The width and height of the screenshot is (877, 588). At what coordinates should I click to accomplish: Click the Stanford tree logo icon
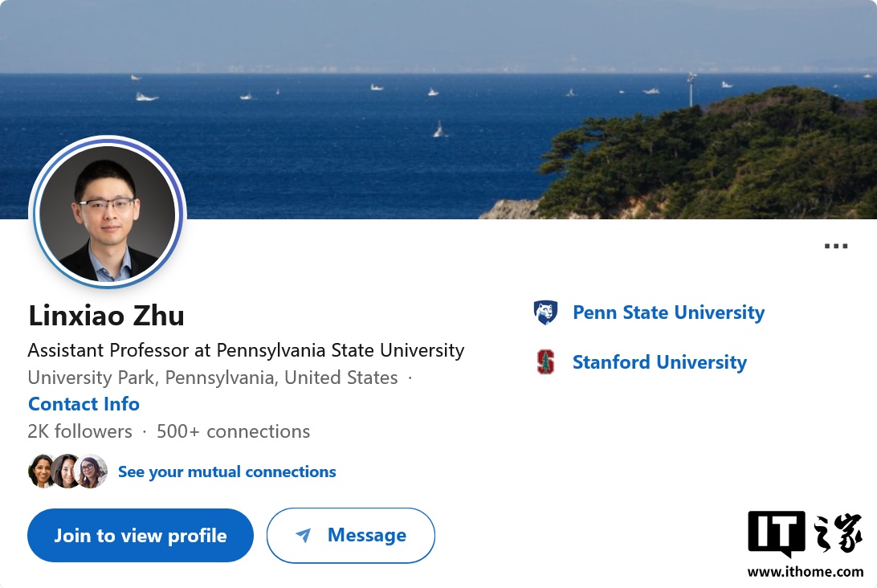coord(545,362)
